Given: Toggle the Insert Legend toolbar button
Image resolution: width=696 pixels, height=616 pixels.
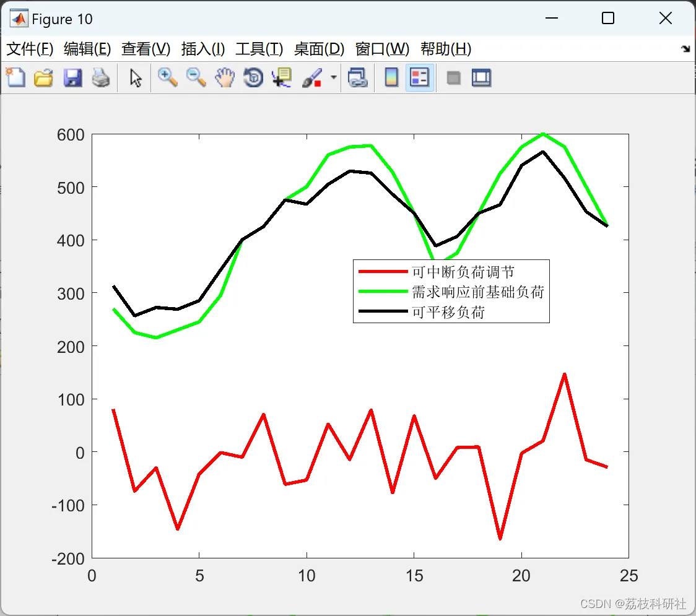Looking at the screenshot, I should (419, 77).
